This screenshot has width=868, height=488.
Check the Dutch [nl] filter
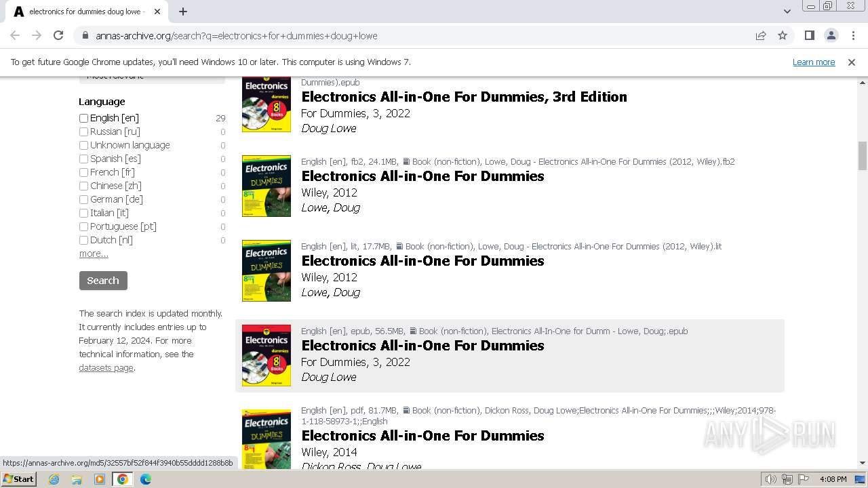pyautogui.click(x=84, y=240)
